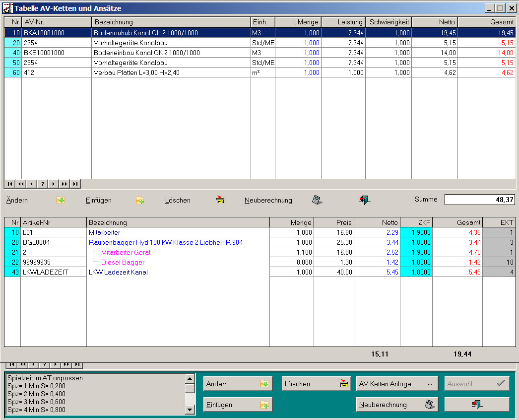Click the question mark button in upper navigator
Screen dimensions: 519x420
(43, 184)
